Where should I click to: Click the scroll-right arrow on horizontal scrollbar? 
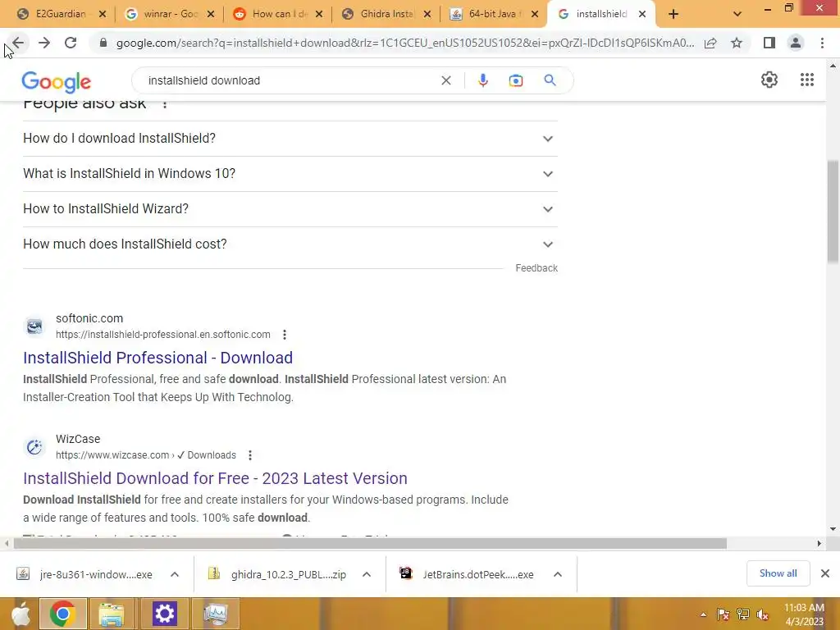point(819,543)
